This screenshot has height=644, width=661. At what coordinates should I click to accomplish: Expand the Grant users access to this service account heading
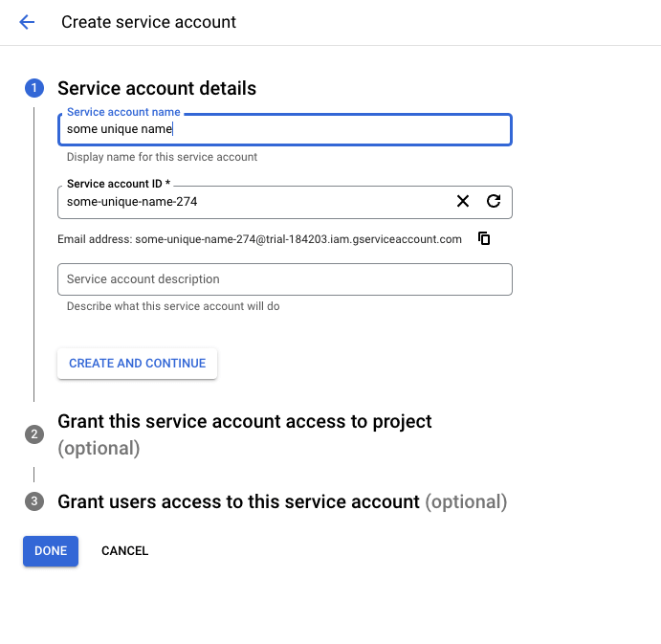pos(239,501)
